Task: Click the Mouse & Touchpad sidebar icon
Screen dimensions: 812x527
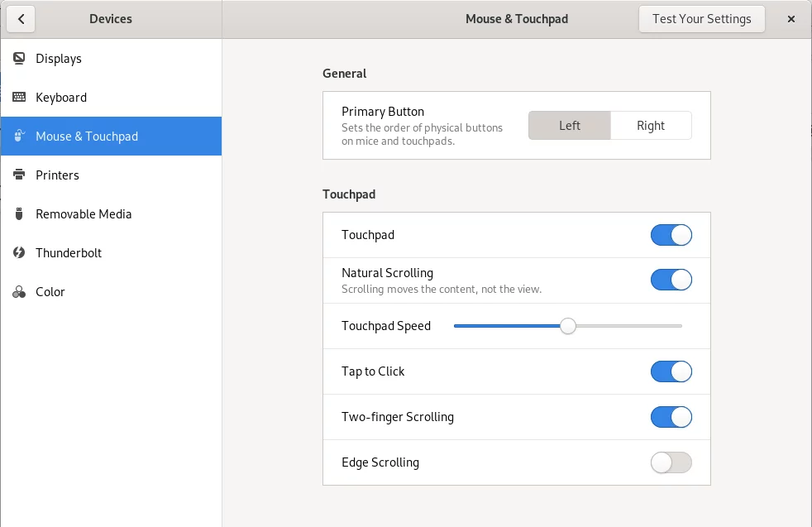Action: click(x=19, y=136)
